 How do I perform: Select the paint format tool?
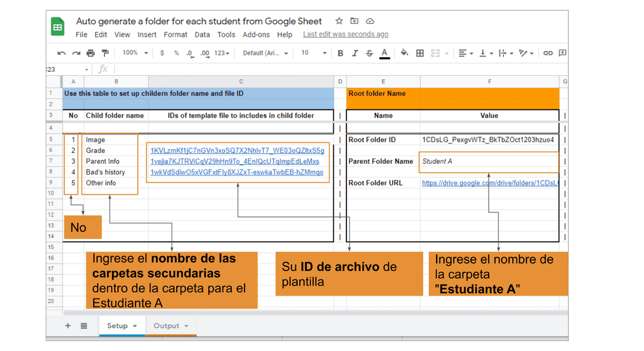click(x=105, y=53)
